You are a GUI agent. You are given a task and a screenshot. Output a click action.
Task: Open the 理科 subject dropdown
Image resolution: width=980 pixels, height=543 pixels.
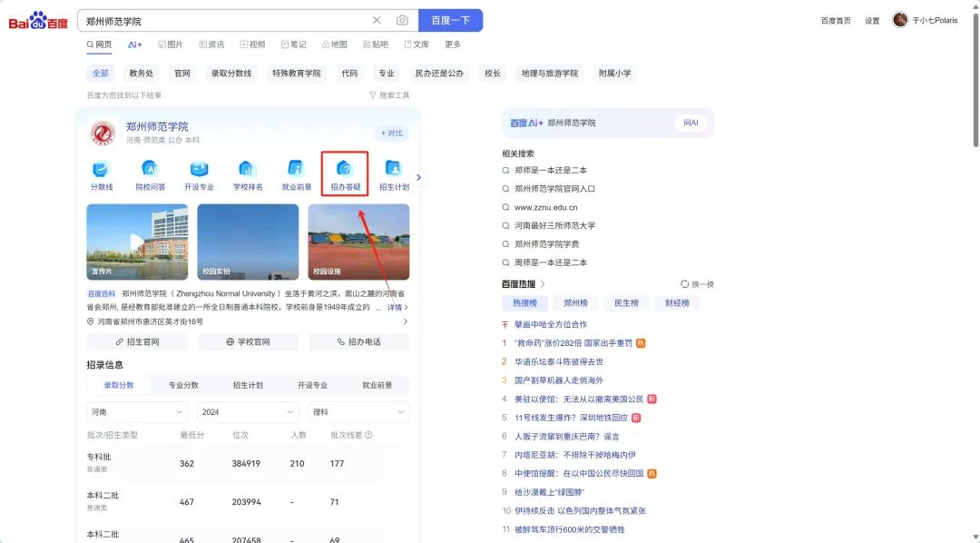point(358,412)
